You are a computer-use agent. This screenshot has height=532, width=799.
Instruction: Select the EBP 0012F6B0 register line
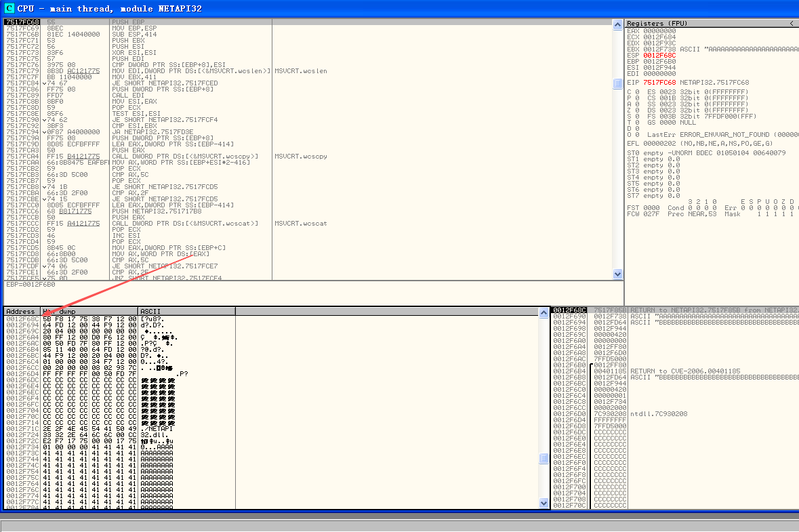pos(651,62)
